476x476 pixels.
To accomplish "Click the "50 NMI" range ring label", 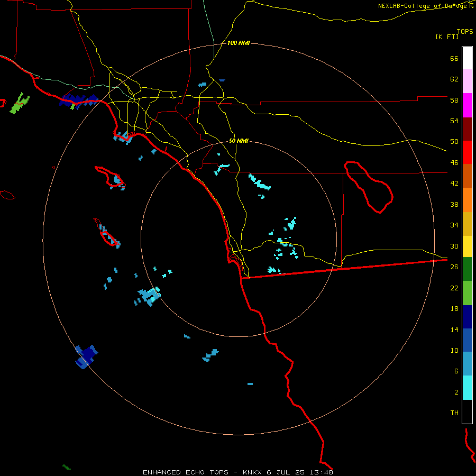I will point(239,141).
